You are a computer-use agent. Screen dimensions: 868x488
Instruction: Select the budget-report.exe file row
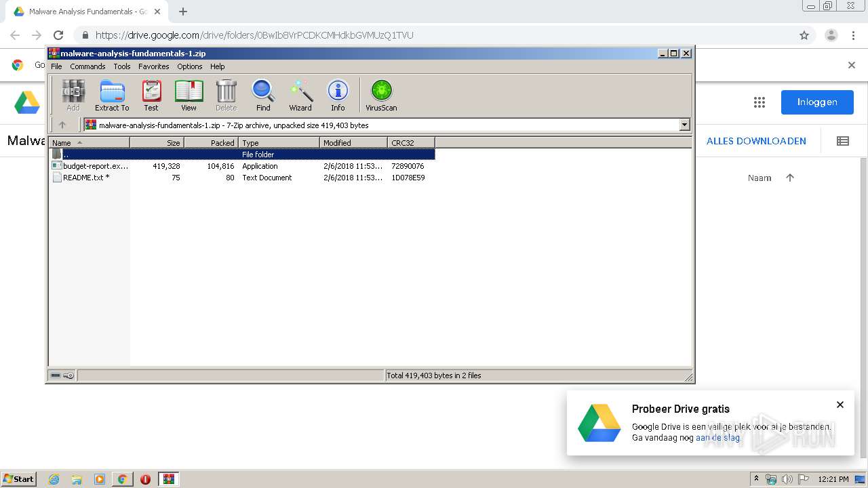coord(242,166)
